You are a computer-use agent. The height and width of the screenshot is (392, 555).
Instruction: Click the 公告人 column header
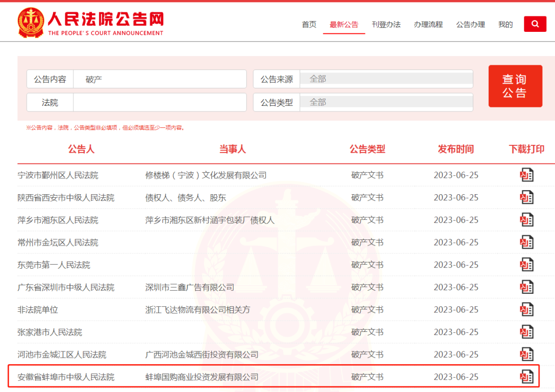coord(81,149)
